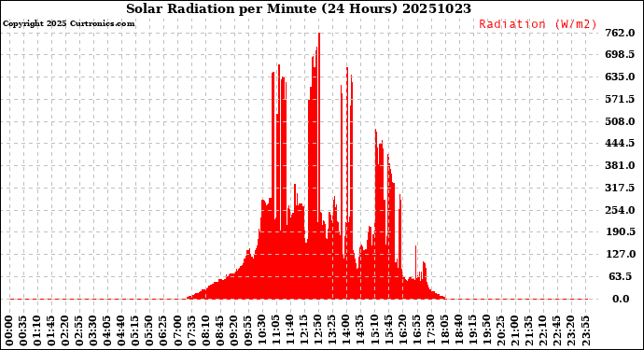Click the 06:25 time axis label
This screenshot has width=644, height=350.
[x=163, y=331]
